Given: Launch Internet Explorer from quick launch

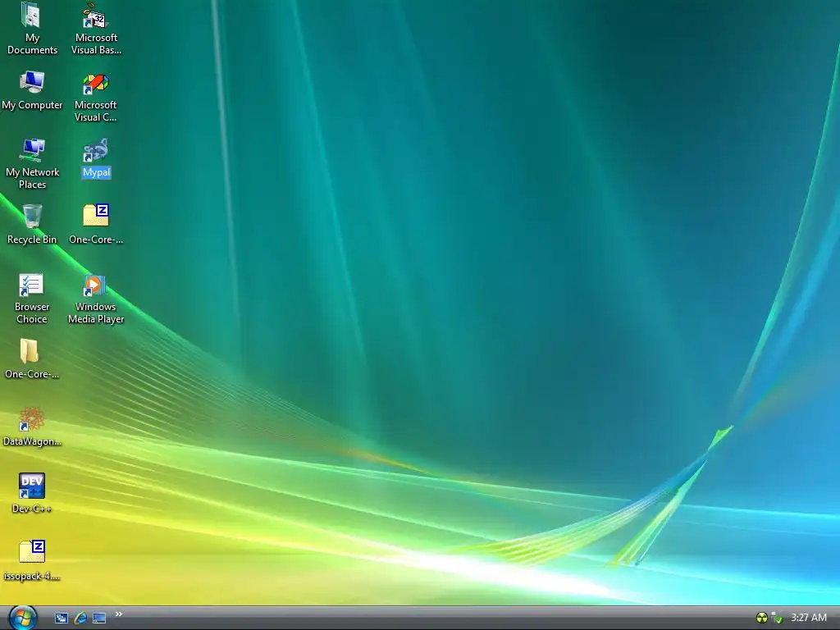Looking at the screenshot, I should point(80,619).
